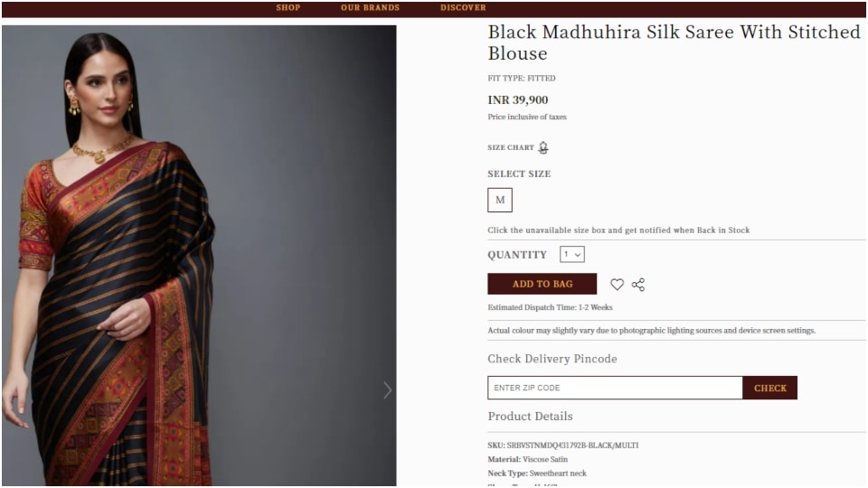The height and width of the screenshot is (488, 868).
Task: Open the DISCOVER menu
Action: [463, 8]
